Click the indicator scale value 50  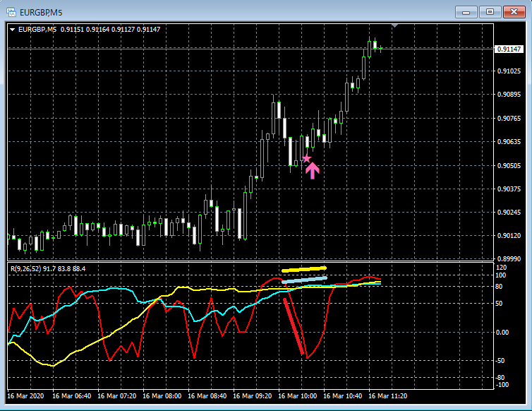(499, 304)
